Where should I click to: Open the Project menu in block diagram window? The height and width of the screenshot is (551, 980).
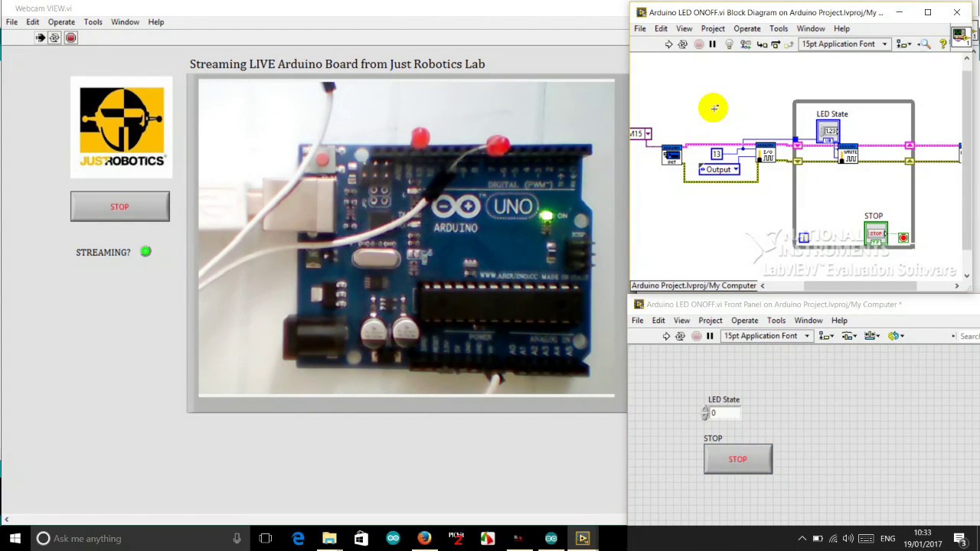point(713,29)
